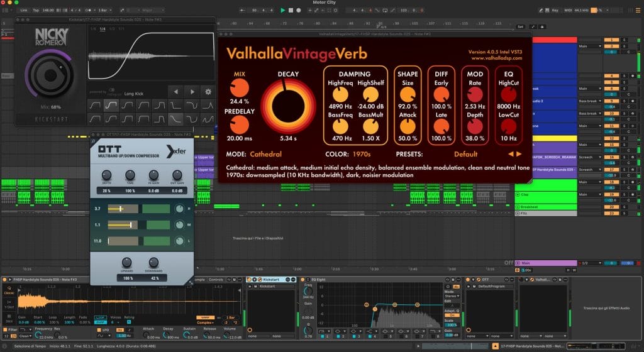Image resolution: width=644 pixels, height=352 pixels.
Task: Click the HighShelf damping knob
Action: pos(370,95)
